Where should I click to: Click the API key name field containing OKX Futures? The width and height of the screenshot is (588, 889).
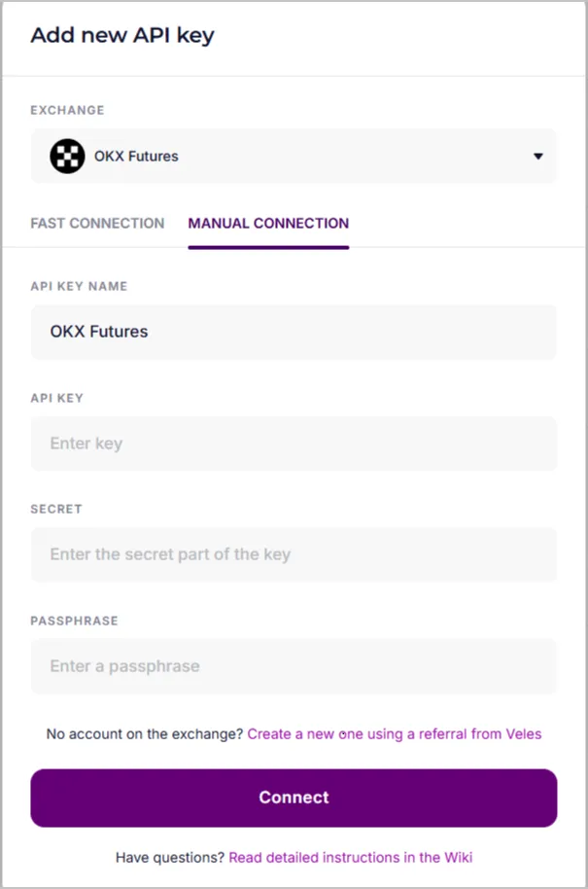click(294, 332)
